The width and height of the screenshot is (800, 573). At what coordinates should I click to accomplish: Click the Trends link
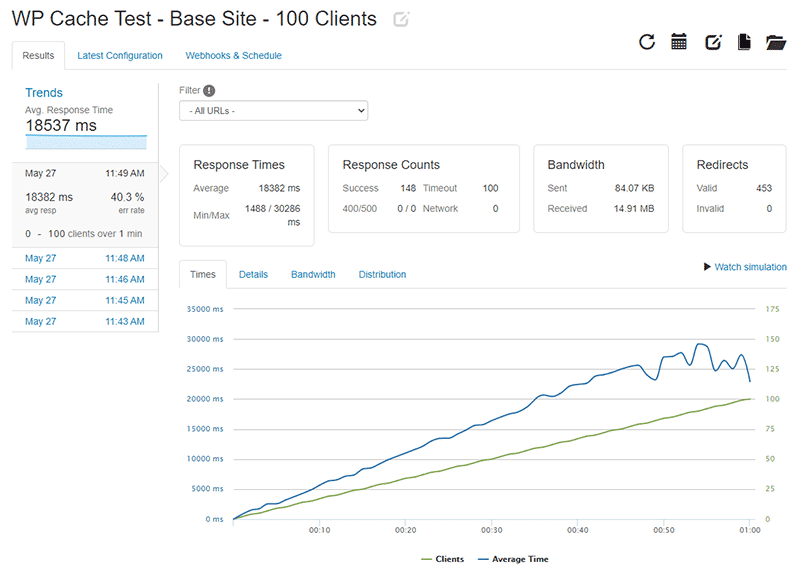pos(44,93)
